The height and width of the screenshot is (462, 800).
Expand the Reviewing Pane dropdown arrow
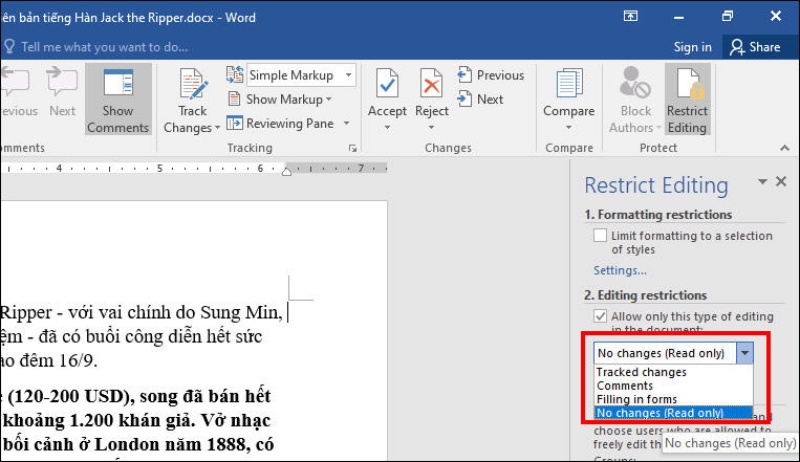coord(346,123)
